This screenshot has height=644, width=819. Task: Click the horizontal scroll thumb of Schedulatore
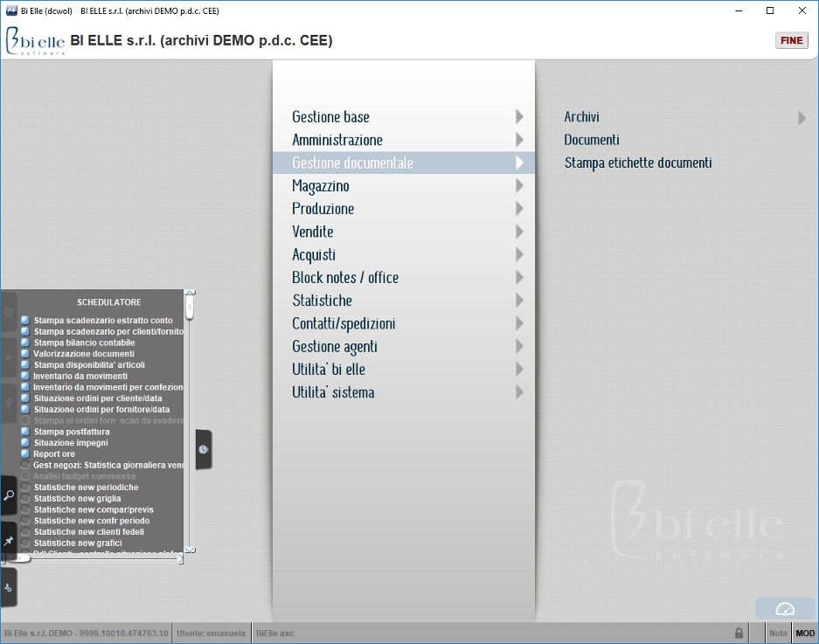pos(18,558)
